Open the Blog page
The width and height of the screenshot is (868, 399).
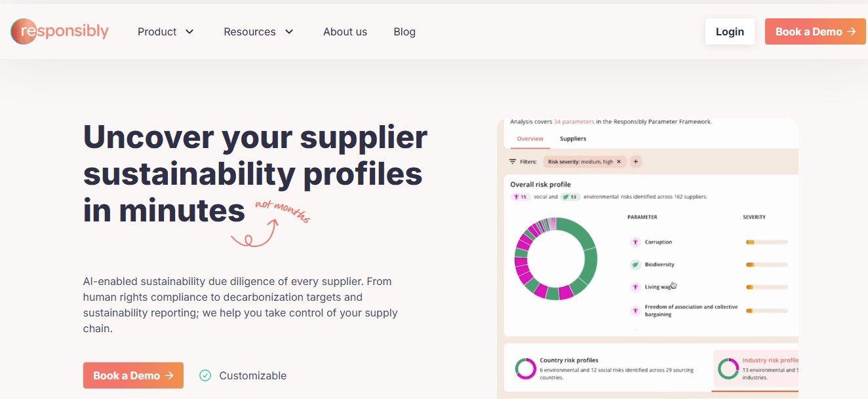(x=404, y=31)
